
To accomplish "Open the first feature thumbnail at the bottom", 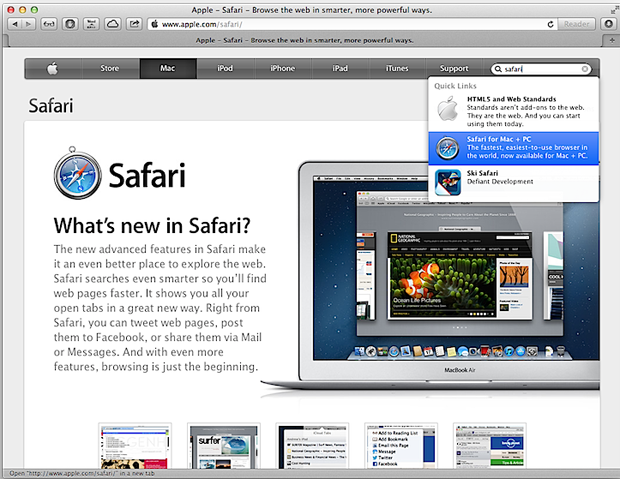I will pyautogui.click(x=135, y=446).
